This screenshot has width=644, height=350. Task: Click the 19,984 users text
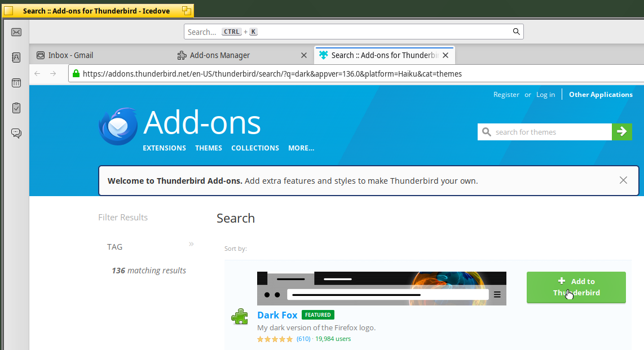[x=333, y=339]
